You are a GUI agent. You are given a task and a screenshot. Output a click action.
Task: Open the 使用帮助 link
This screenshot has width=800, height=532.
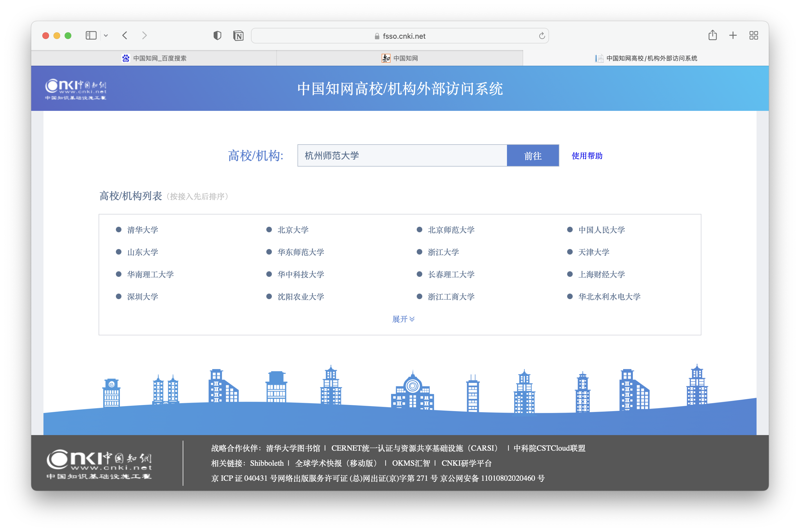point(587,156)
